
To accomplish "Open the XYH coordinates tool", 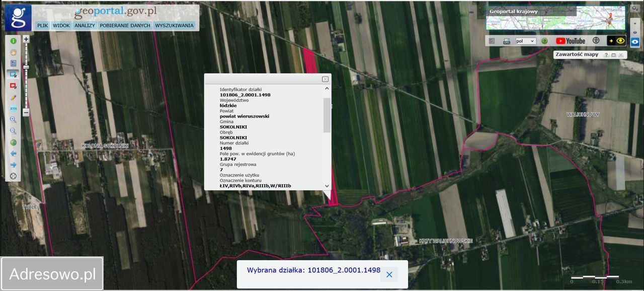I will (x=13, y=108).
